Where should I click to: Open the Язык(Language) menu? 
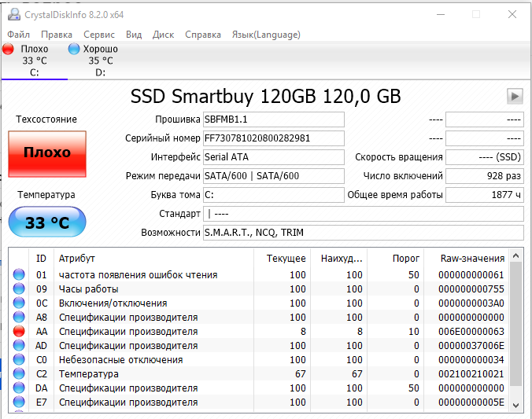click(x=266, y=35)
